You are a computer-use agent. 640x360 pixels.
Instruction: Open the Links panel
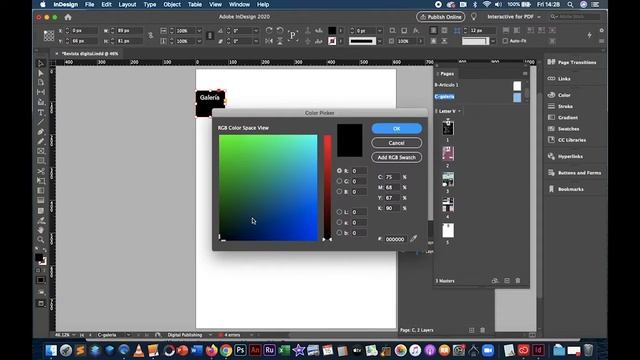tap(559, 78)
